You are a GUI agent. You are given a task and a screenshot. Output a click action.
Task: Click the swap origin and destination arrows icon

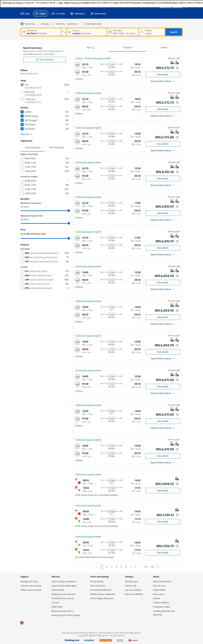tap(64, 32)
